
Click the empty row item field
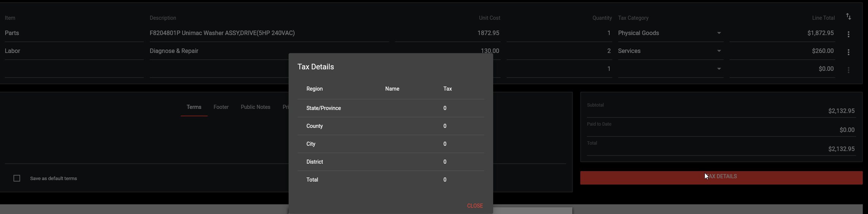(x=74, y=69)
